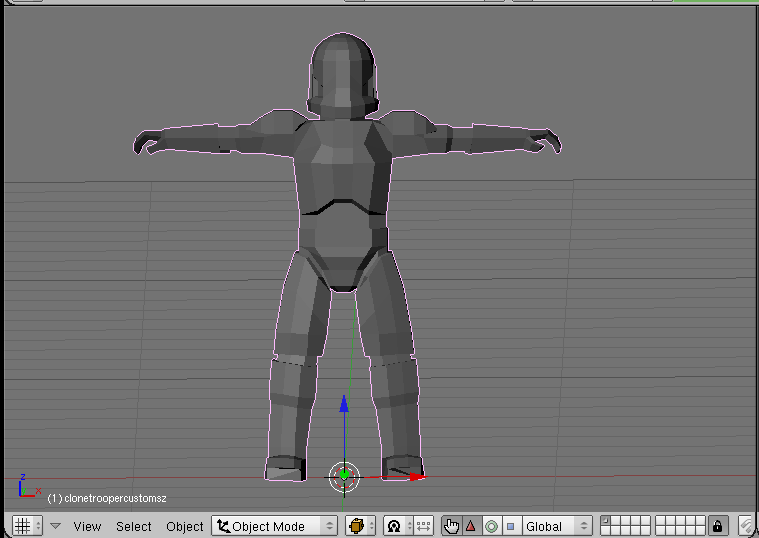This screenshot has width=759, height=538.
Task: Click the XYZ axis indicator in viewport corner
Action: [28, 487]
